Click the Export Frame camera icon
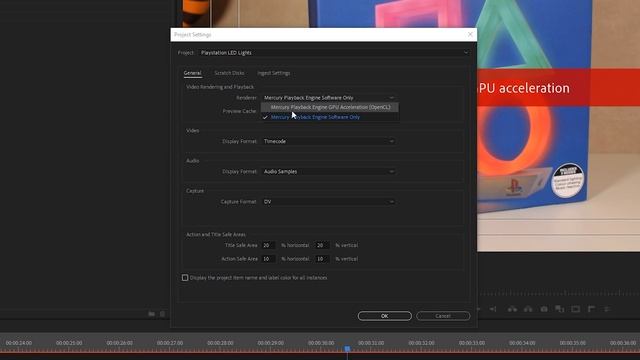 pos(544,309)
